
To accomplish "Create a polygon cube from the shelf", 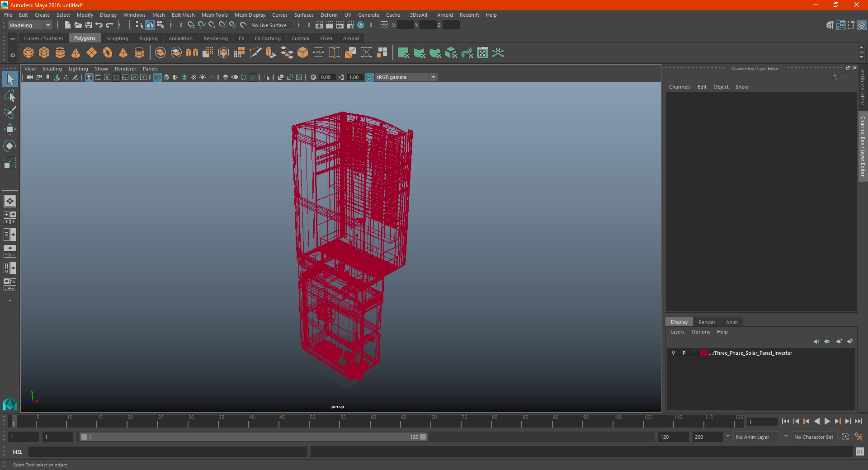I will (44, 53).
